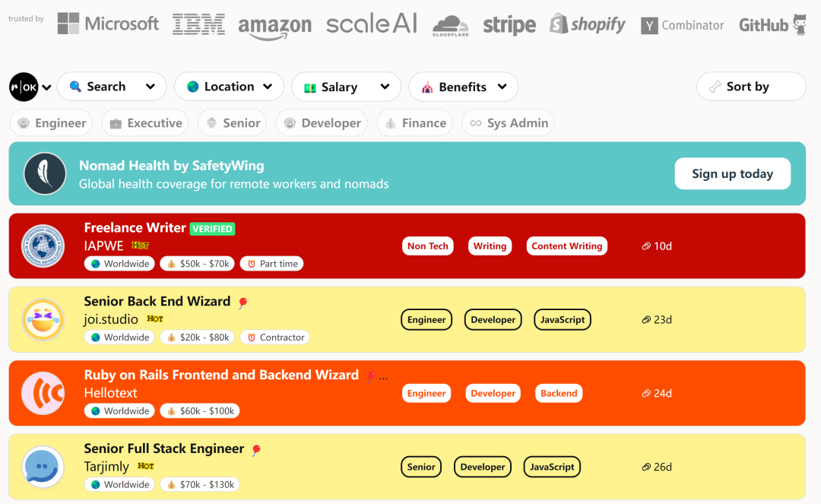Click the SafetyWing feather logo
The height and width of the screenshot is (504, 821).
(x=45, y=173)
